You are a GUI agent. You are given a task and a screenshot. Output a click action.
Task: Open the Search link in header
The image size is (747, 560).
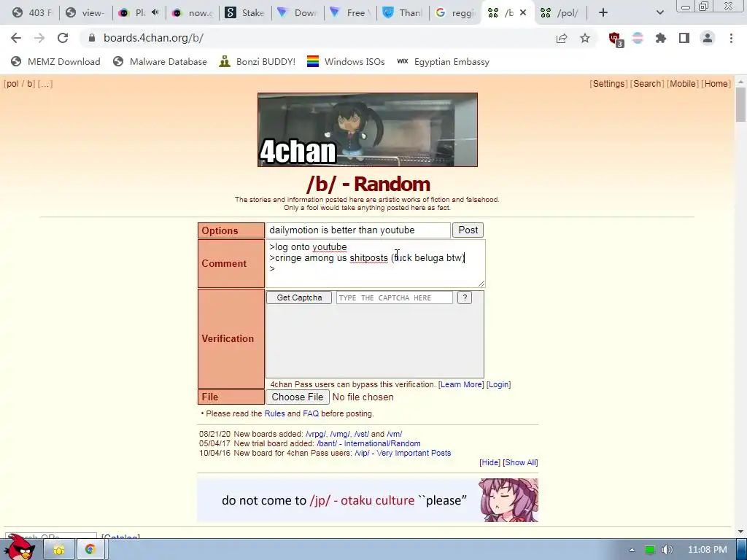pyautogui.click(x=647, y=84)
